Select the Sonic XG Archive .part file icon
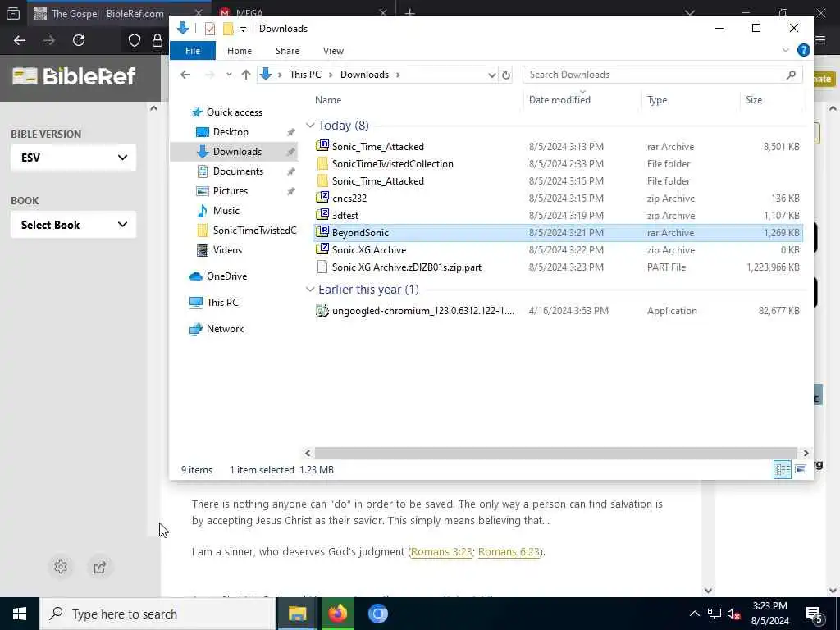 (x=322, y=267)
